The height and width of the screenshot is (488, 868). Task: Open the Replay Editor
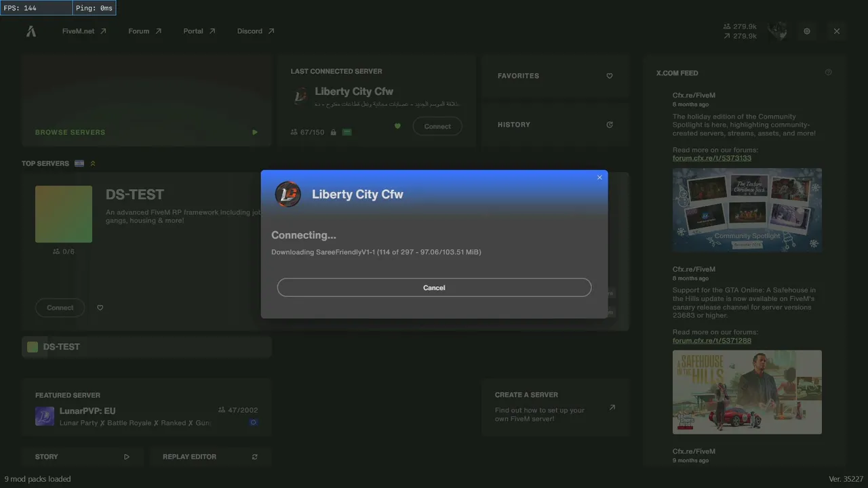point(210,457)
